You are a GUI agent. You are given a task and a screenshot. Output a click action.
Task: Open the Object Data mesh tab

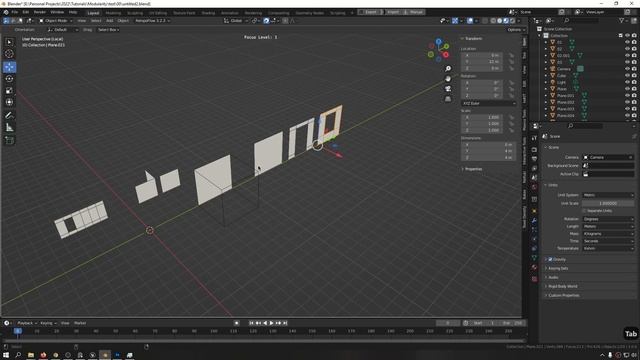pos(534,258)
